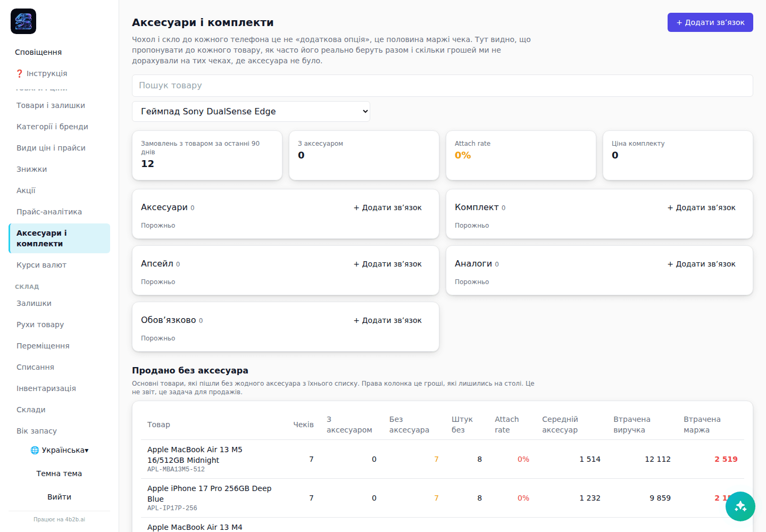The height and width of the screenshot is (532, 766).
Task: Open Вік запасу report
Action: coord(59,431)
